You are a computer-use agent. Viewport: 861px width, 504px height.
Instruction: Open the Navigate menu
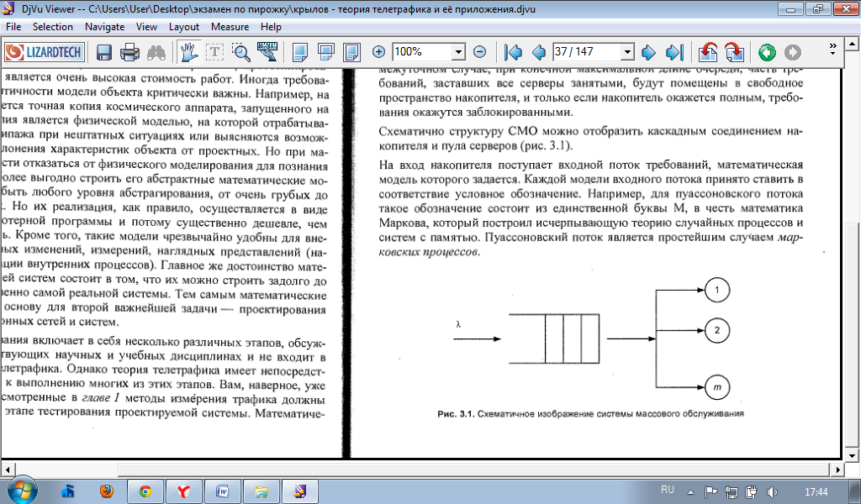tap(104, 27)
